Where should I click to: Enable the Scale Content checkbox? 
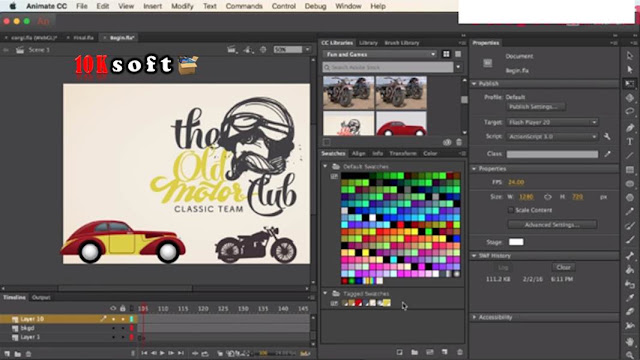point(511,210)
